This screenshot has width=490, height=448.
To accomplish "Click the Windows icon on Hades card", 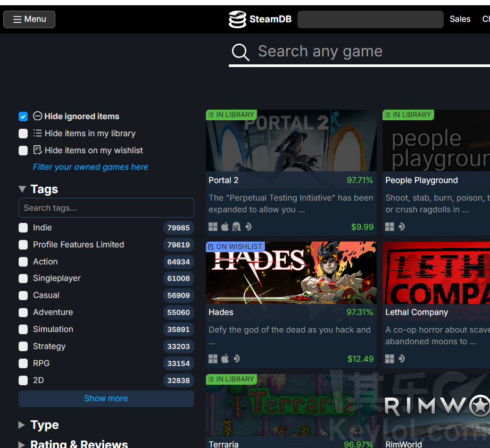I will (x=213, y=359).
